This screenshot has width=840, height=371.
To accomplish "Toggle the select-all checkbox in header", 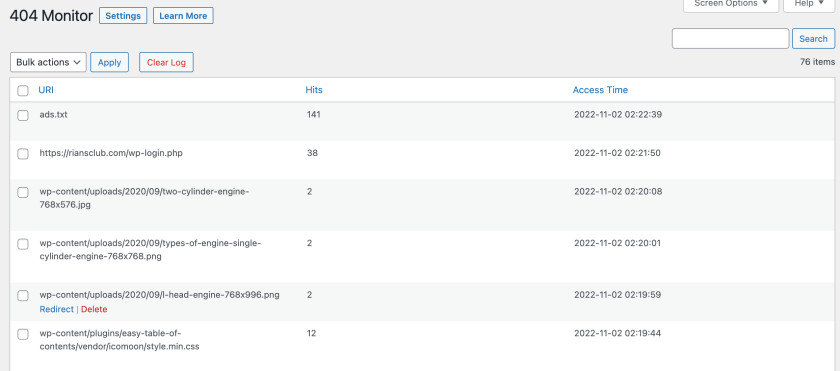I will click(x=23, y=90).
